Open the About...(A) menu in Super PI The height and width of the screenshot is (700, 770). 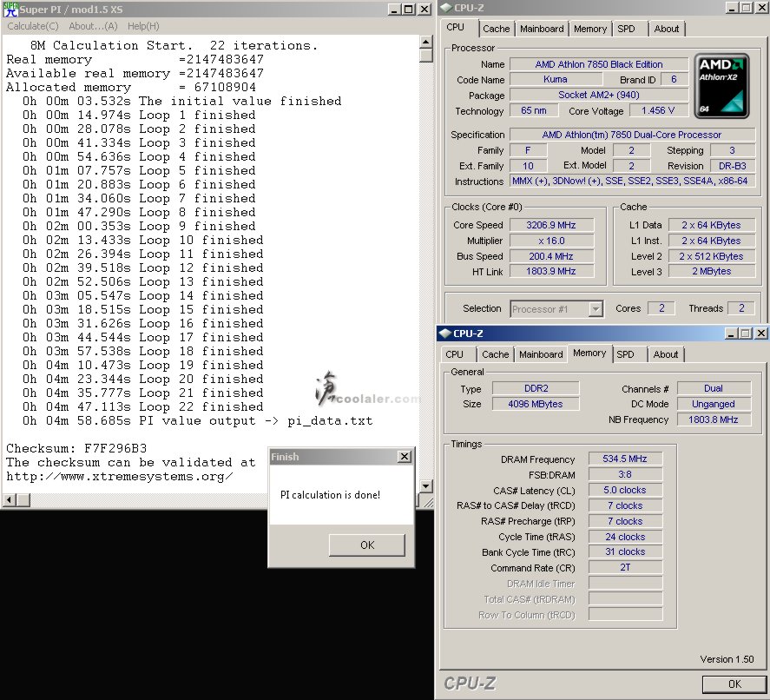(93, 26)
